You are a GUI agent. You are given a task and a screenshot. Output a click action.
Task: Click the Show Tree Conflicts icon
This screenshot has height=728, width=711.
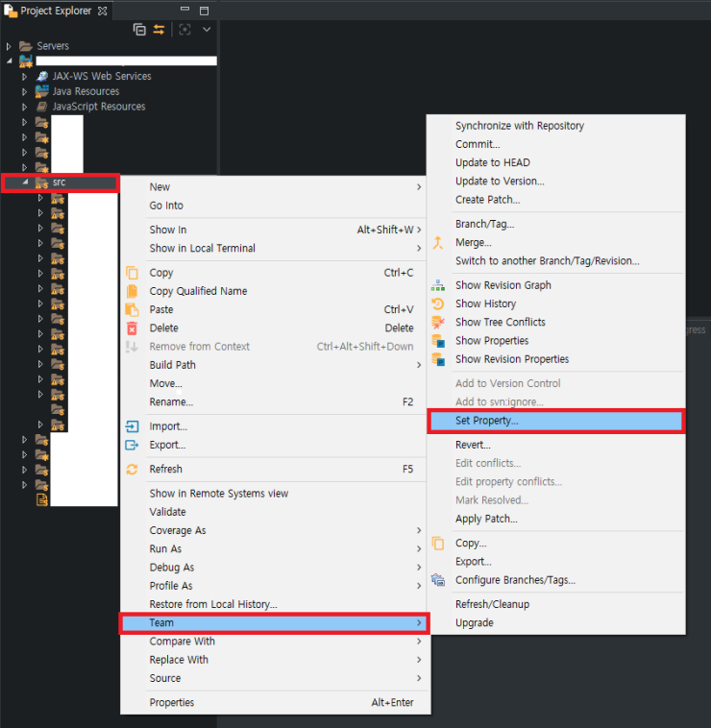(x=438, y=322)
